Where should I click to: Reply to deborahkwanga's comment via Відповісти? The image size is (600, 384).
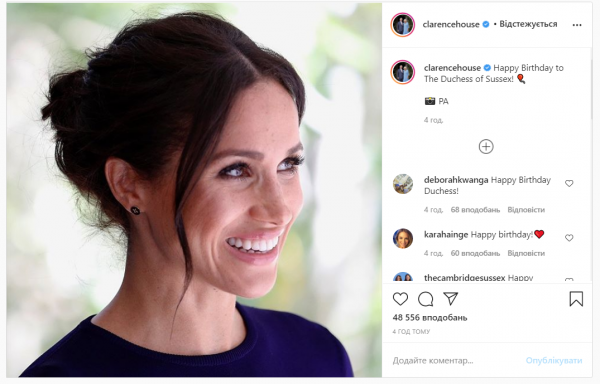click(x=526, y=210)
